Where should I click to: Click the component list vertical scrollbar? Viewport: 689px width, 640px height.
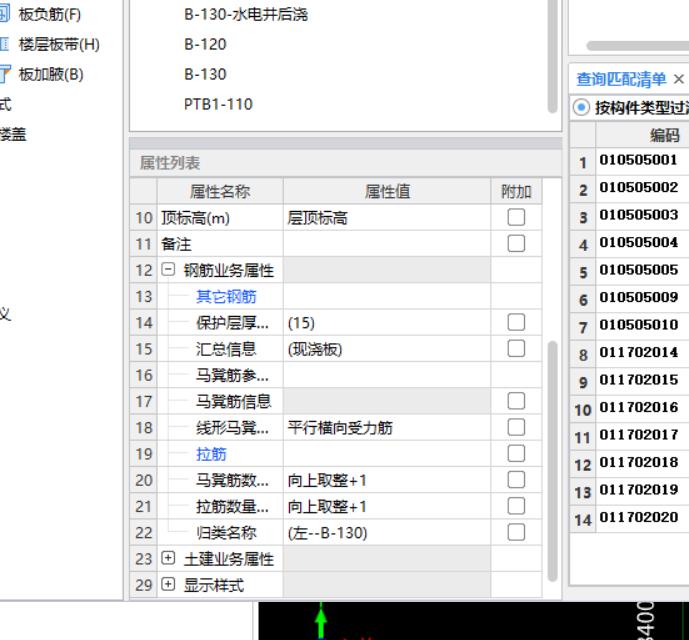(x=553, y=57)
